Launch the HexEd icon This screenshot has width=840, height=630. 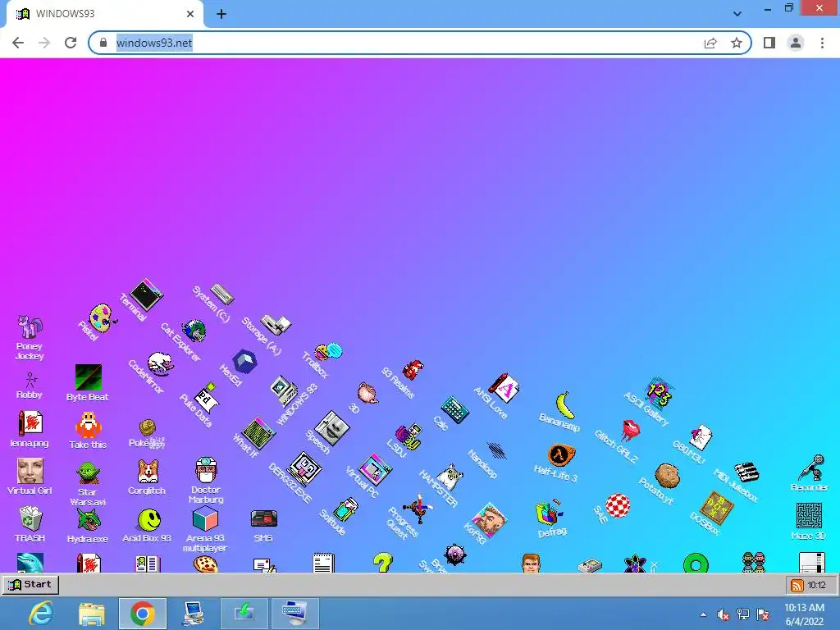pos(244,361)
